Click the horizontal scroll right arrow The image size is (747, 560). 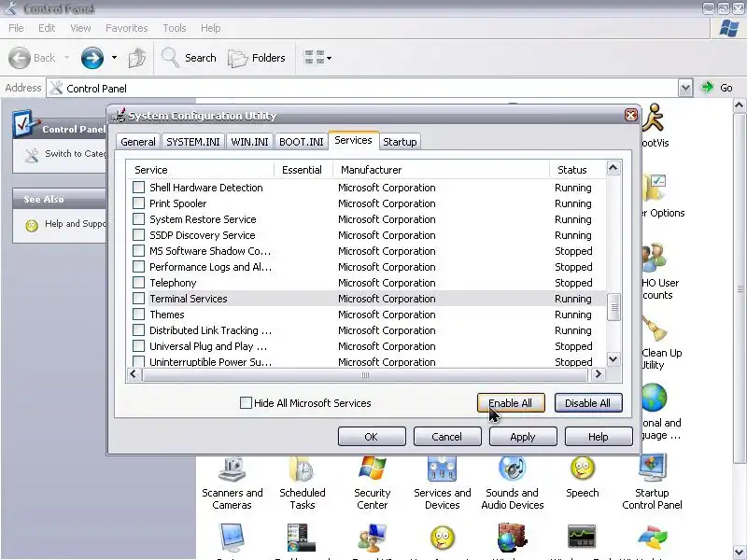[599, 374]
